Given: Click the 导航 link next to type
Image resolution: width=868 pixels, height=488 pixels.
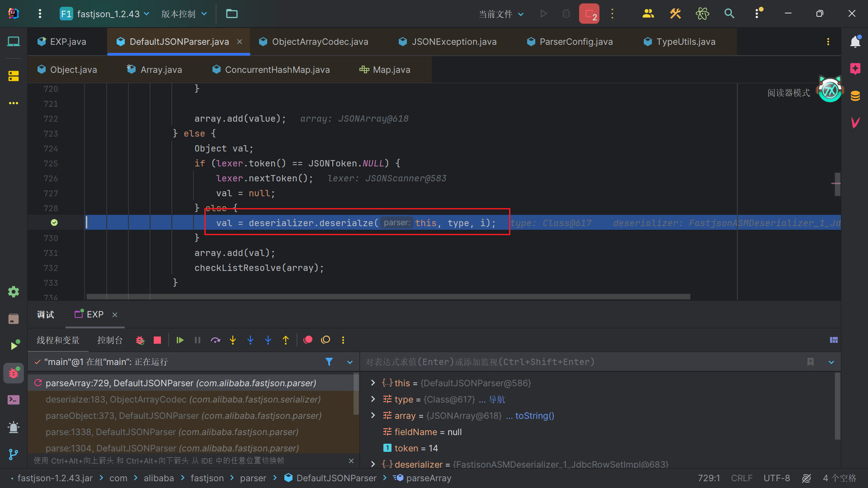Looking at the screenshot, I should [497, 399].
